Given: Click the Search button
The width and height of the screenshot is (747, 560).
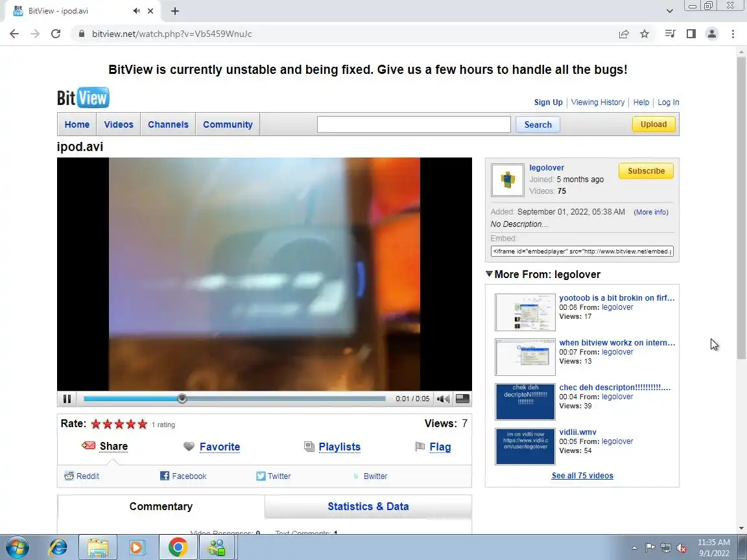Looking at the screenshot, I should click(x=538, y=124).
